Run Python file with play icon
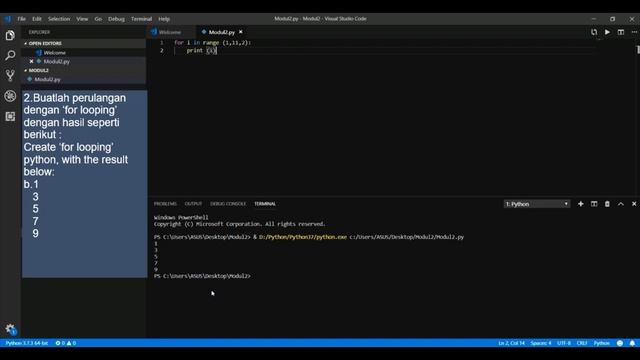This screenshot has height=360, width=640. coord(607,32)
